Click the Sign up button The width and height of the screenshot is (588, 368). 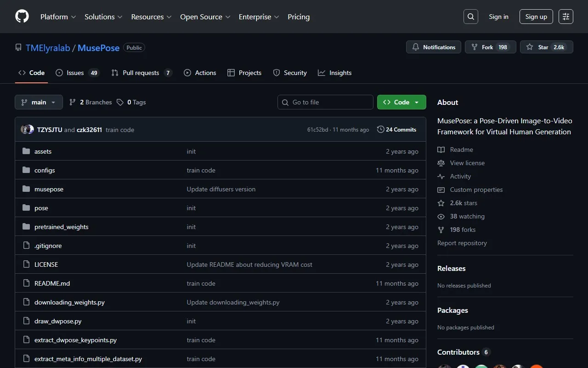pos(536,17)
